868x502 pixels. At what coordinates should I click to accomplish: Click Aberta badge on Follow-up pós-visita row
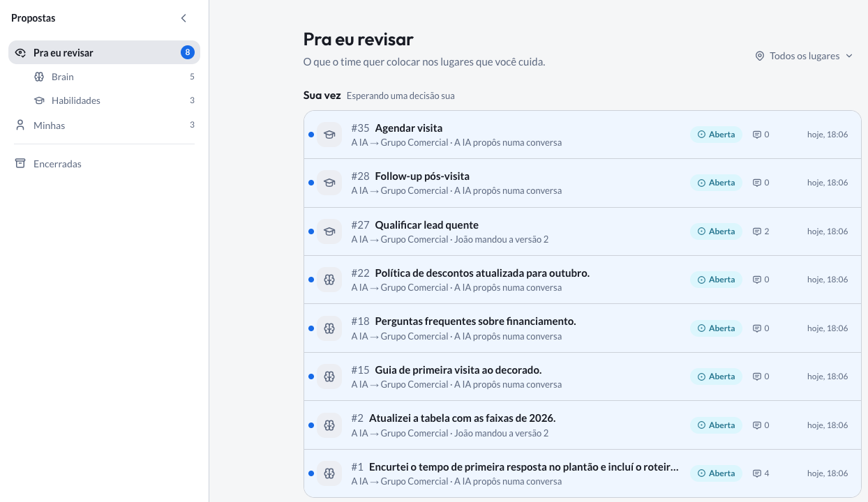coord(716,183)
